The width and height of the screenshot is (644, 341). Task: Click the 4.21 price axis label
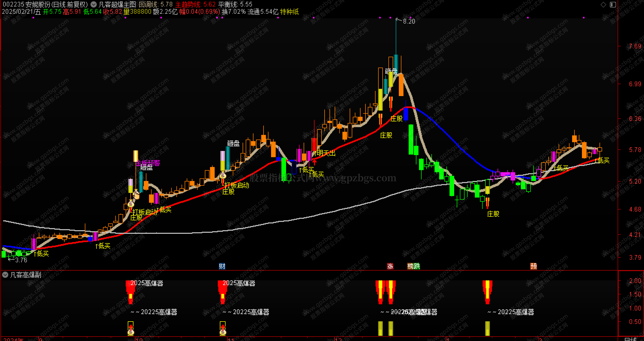[635, 235]
